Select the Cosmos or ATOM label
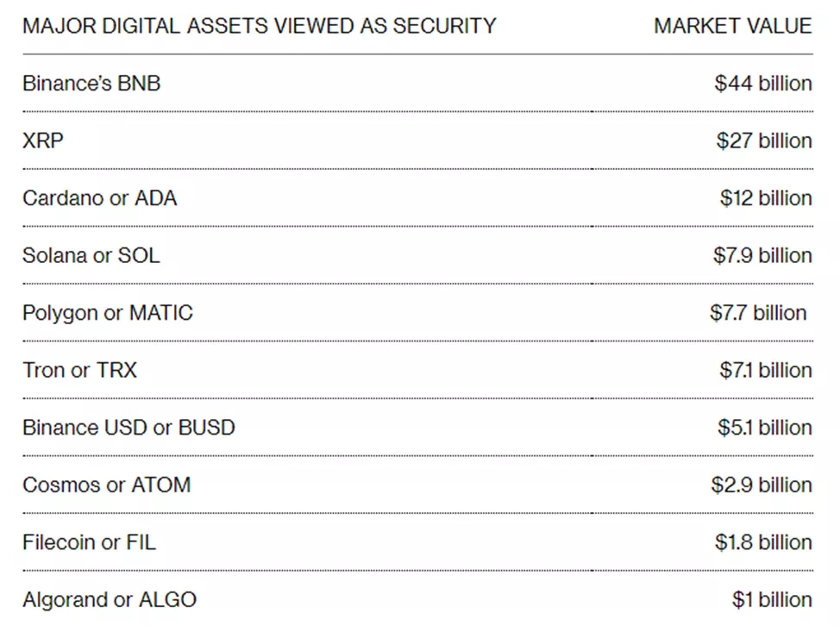This screenshot has width=840, height=626. pos(106,485)
